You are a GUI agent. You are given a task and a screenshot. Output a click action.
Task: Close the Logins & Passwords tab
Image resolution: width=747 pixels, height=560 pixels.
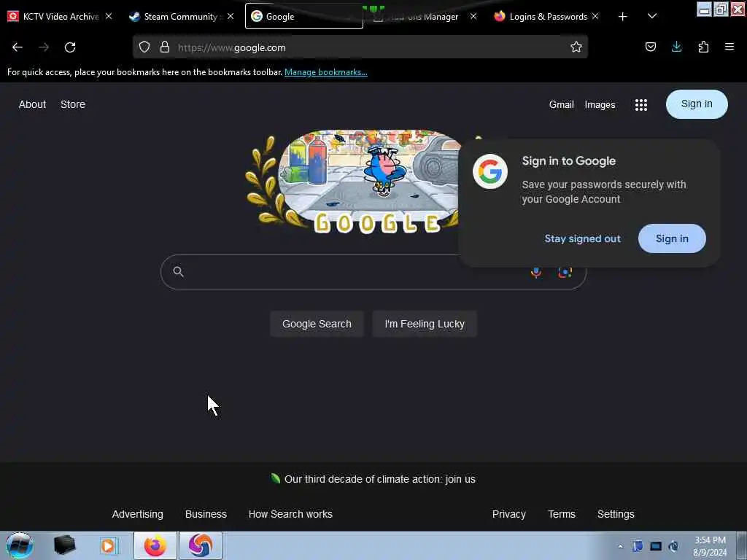click(x=595, y=16)
